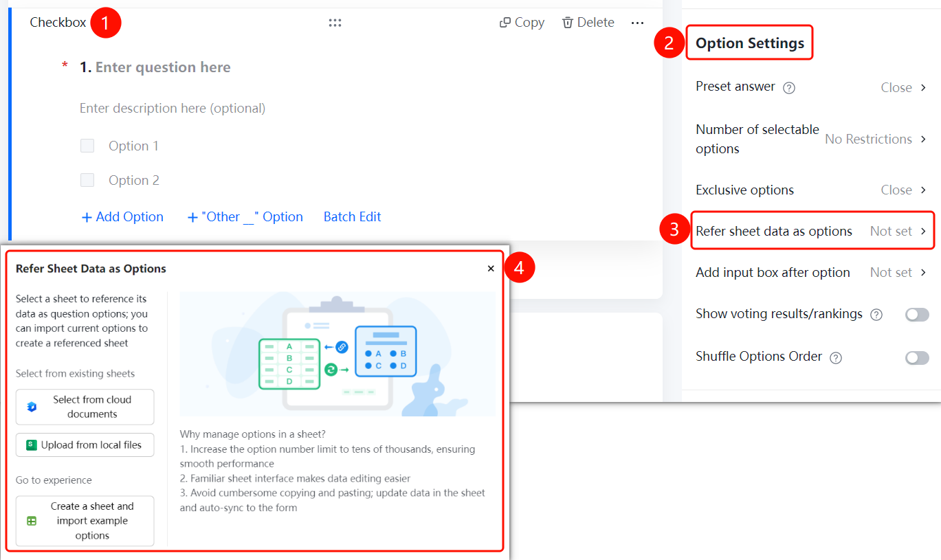The width and height of the screenshot is (941, 560).
Task: Open the three-dot more options menu
Action: [637, 23]
